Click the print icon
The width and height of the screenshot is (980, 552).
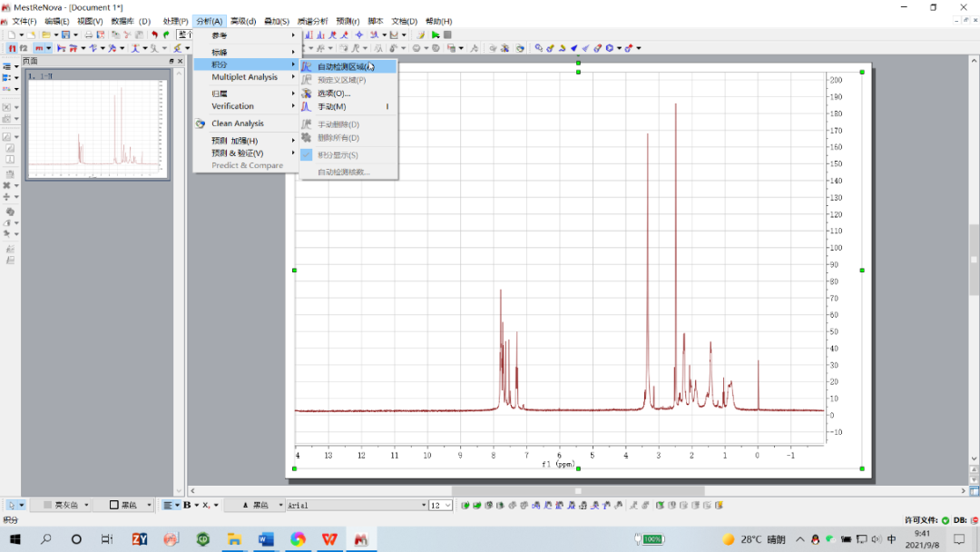point(89,35)
